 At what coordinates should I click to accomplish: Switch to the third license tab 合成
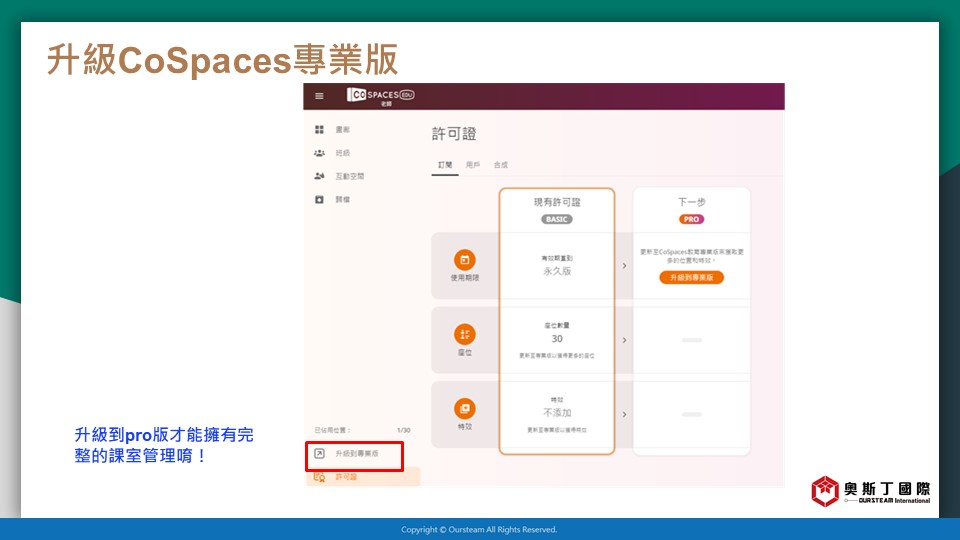pos(501,165)
